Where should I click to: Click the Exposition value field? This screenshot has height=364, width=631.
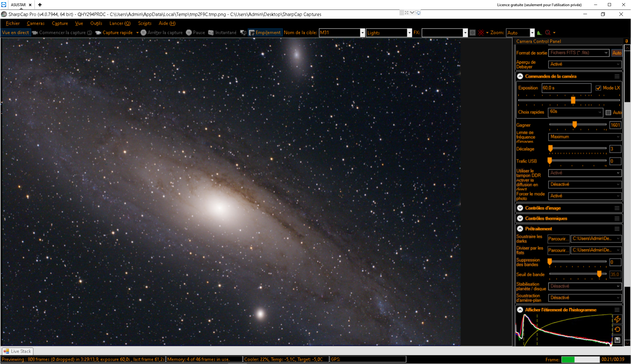coord(566,88)
